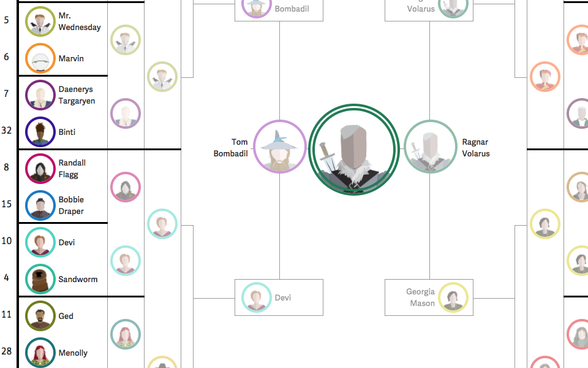Click Devi's avatar in the semifinal box
Screen dimensions: 588x368
point(257,297)
